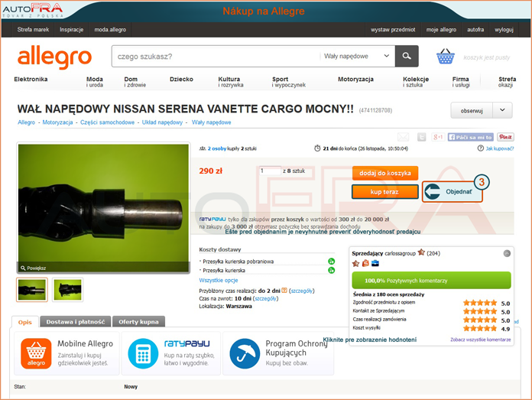Click the green icon beside 'Przesyłka kurierska'

tap(332, 270)
